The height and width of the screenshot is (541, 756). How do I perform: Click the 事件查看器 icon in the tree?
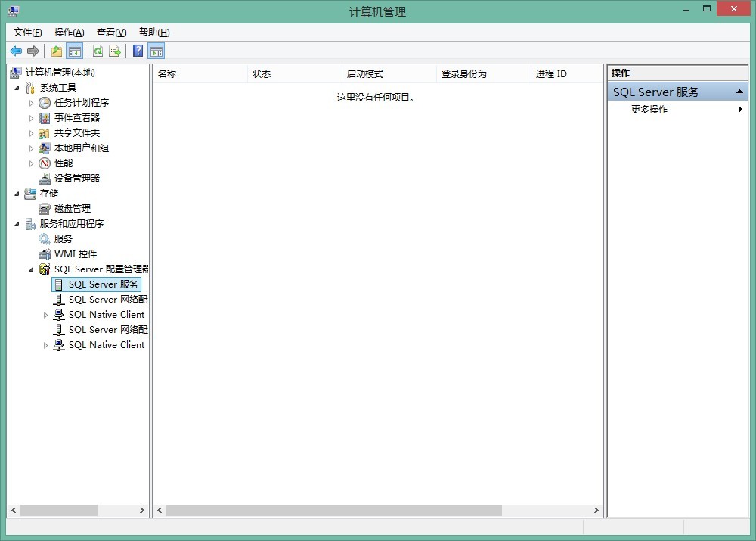click(x=45, y=118)
